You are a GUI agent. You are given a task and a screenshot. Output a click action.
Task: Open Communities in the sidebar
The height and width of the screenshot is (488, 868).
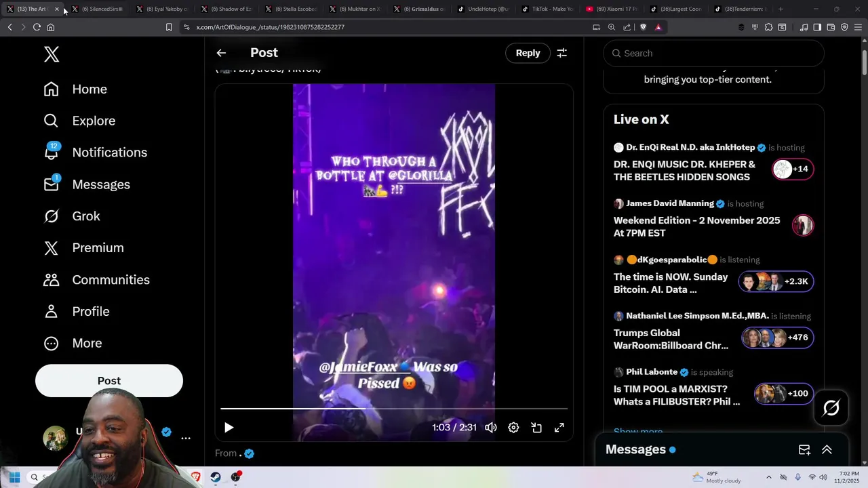(x=96, y=280)
